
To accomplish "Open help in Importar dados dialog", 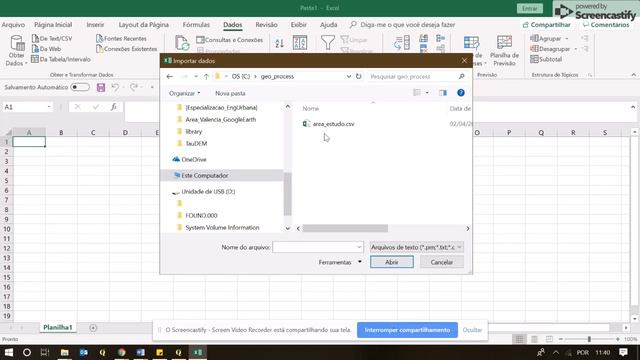I will coord(461,93).
